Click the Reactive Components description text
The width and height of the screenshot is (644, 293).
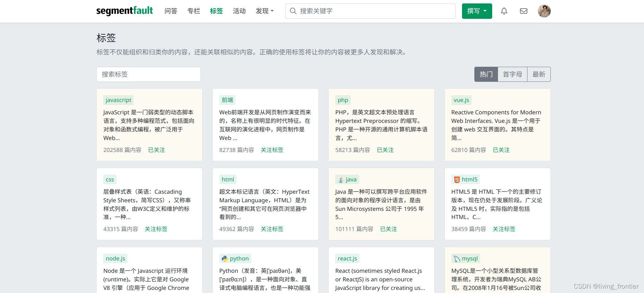coord(496,125)
